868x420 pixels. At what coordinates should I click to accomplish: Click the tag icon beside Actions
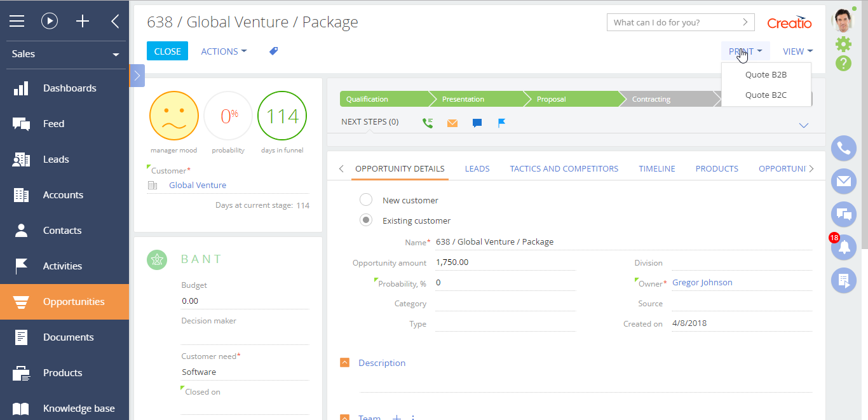tap(273, 51)
